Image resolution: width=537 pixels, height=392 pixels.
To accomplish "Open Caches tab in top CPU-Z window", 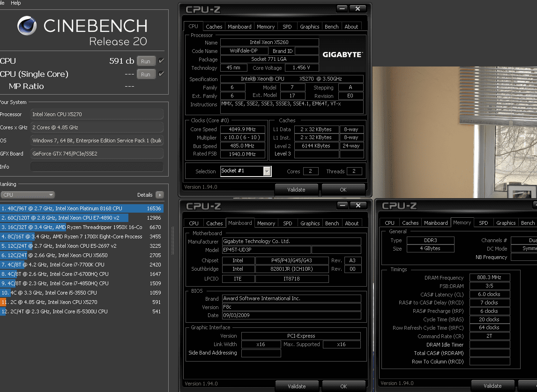I will coord(214,26).
